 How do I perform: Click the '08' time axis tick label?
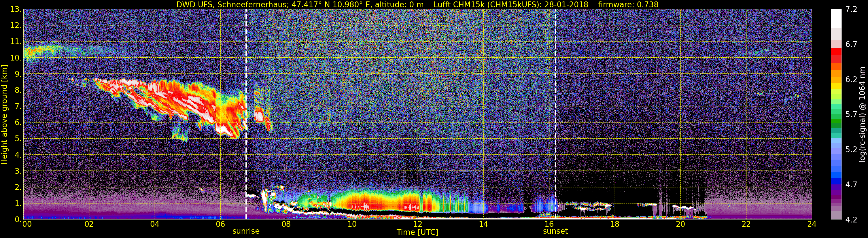286,224
